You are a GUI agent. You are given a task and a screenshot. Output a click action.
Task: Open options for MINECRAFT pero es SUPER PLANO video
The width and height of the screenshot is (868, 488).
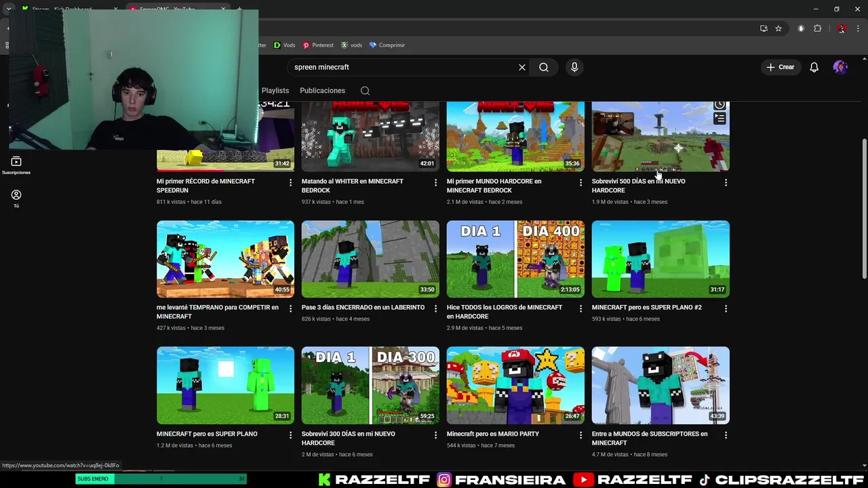tap(290, 435)
